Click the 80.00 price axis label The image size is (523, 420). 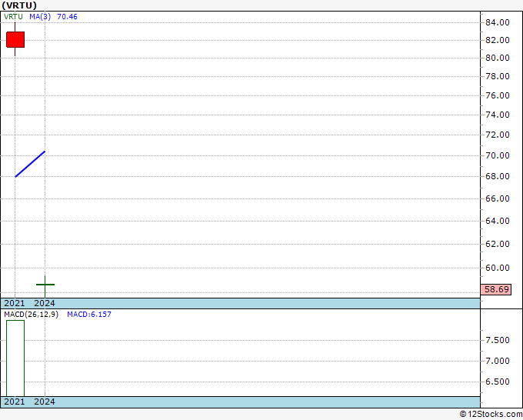[x=498, y=58]
